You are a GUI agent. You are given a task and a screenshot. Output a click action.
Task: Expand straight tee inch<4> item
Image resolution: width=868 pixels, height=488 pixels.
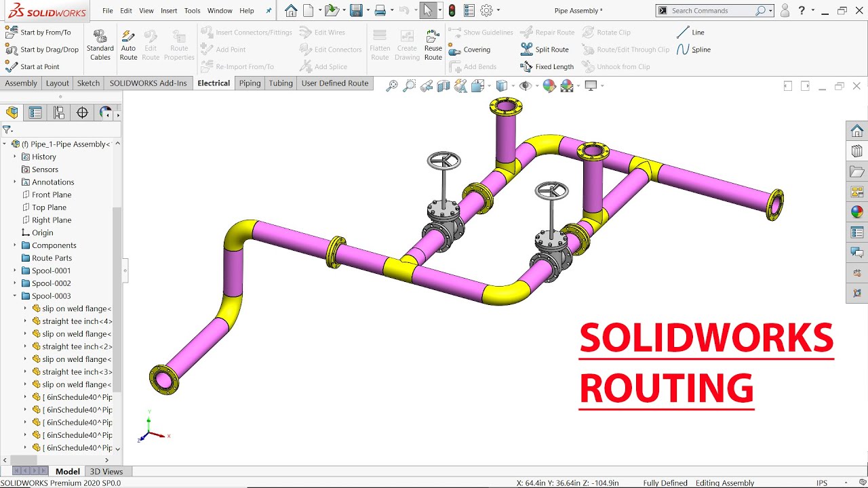pyautogui.click(x=25, y=321)
